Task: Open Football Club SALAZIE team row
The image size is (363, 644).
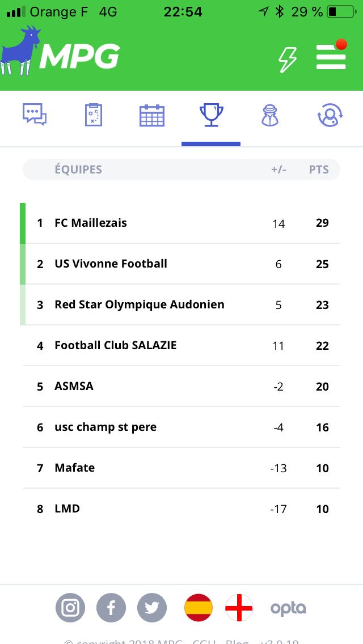Action: tap(181, 345)
